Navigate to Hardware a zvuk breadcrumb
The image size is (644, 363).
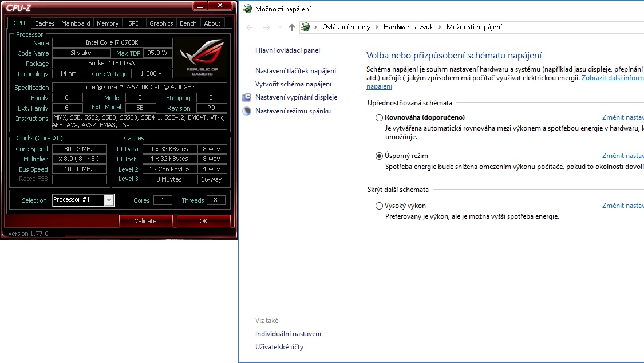click(x=408, y=27)
